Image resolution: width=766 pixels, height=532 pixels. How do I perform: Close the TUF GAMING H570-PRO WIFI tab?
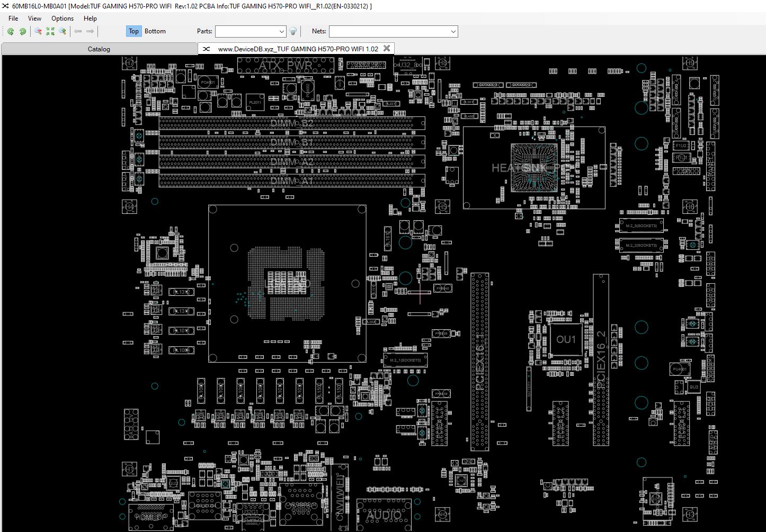pyautogui.click(x=387, y=48)
